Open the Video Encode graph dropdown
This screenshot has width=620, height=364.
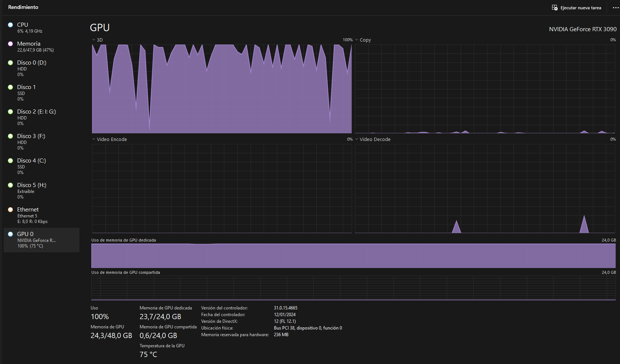(94, 140)
